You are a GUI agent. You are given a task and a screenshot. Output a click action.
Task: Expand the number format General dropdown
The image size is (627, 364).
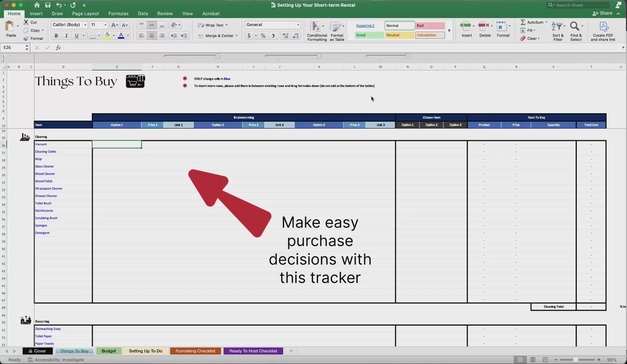pyautogui.click(x=298, y=25)
